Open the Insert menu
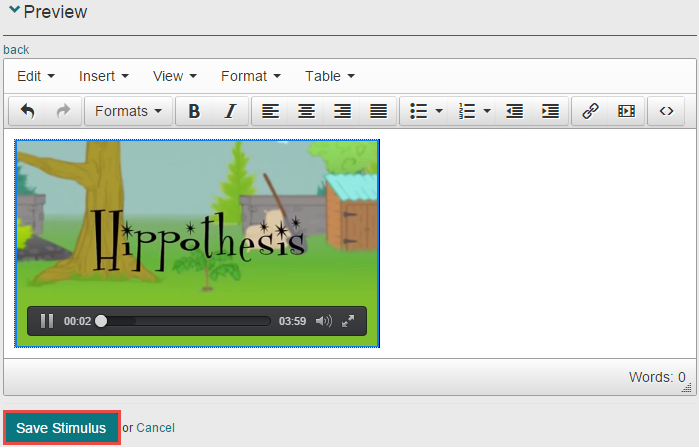This screenshot has height=448, width=699. [x=103, y=76]
